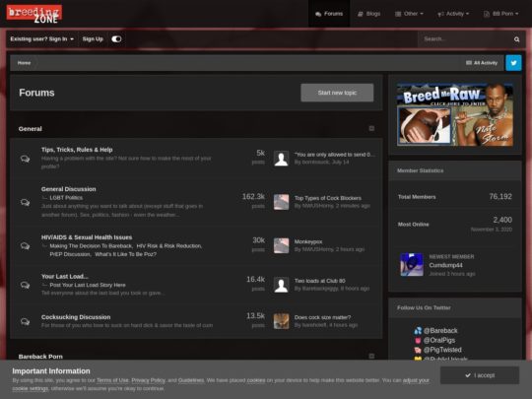Open HIV/AIDS & Sexual Health Issues forum
Screen dimensions: 532x399
click(x=87, y=237)
